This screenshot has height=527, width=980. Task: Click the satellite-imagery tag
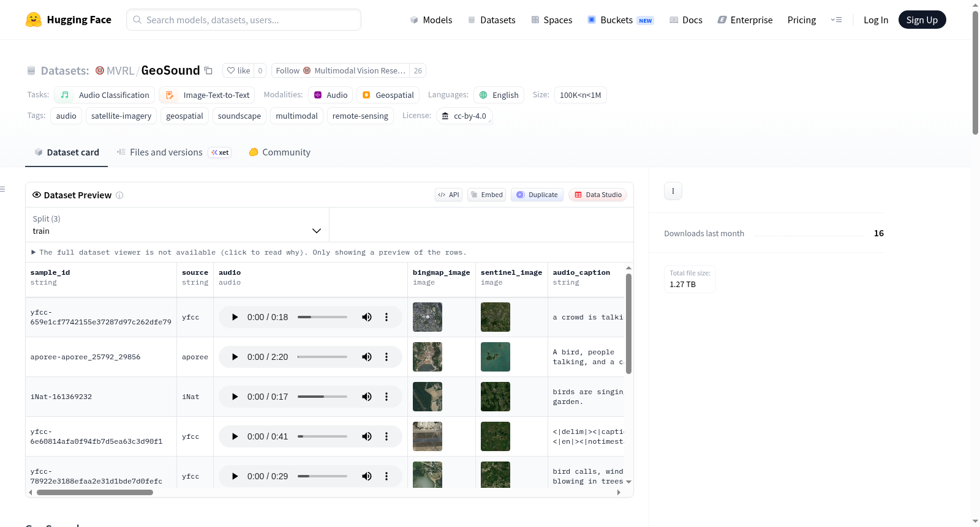point(121,116)
